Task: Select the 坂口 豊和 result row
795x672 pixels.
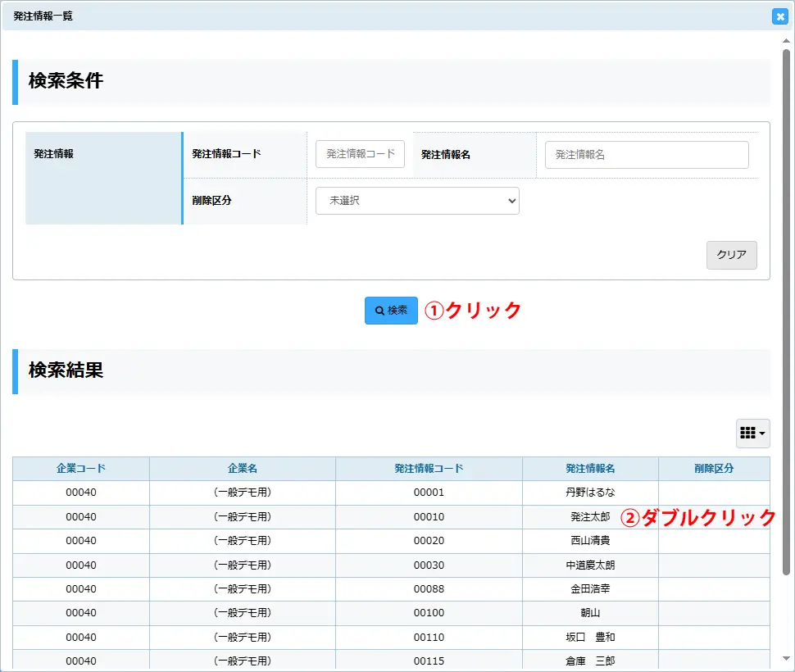Action: [x=590, y=637]
